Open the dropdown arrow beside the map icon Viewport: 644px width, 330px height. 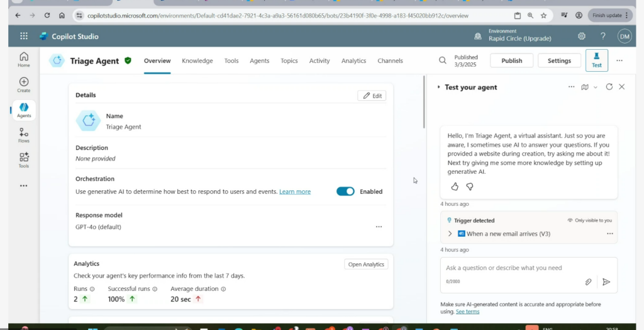coord(596,88)
